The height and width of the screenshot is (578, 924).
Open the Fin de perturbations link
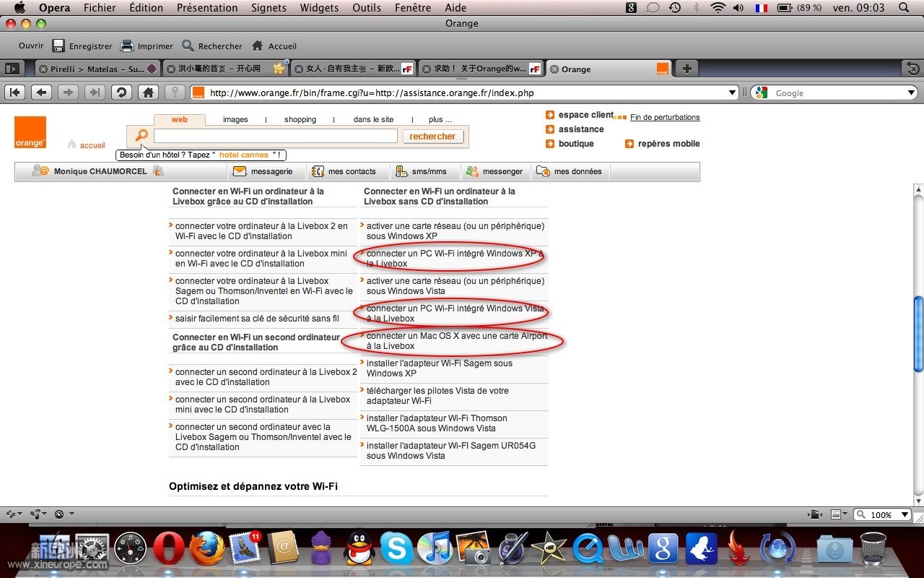pos(665,117)
